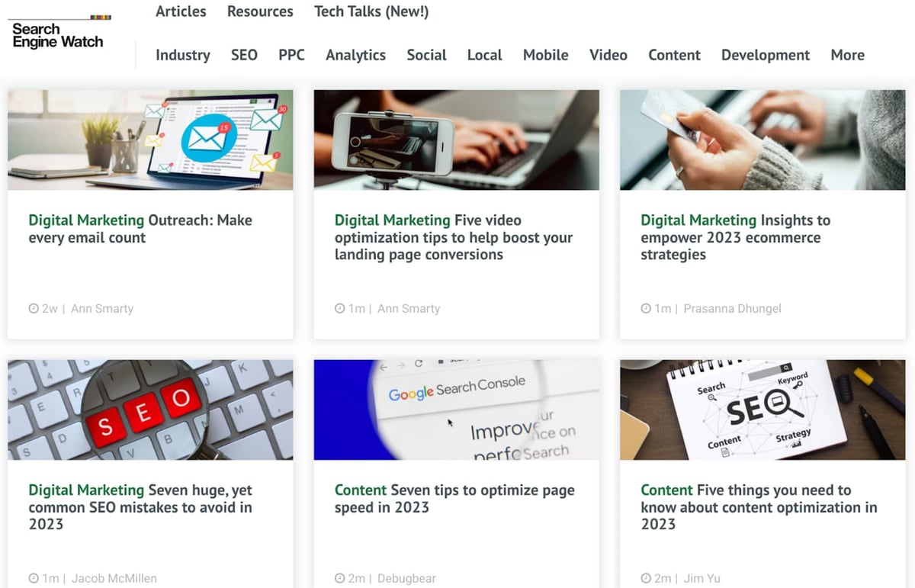Open 'Insights to empower 2023 ecommerce strategies'
The width and height of the screenshot is (915, 588).
coord(735,237)
